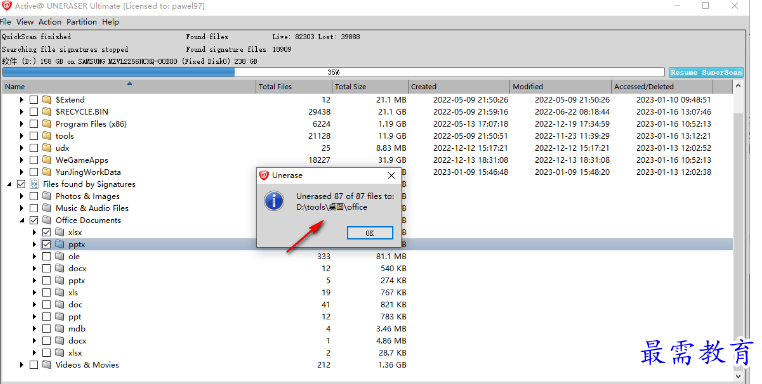Uncheck the highlighted pptx row checkbox
The width and height of the screenshot is (762, 384).
(47, 244)
